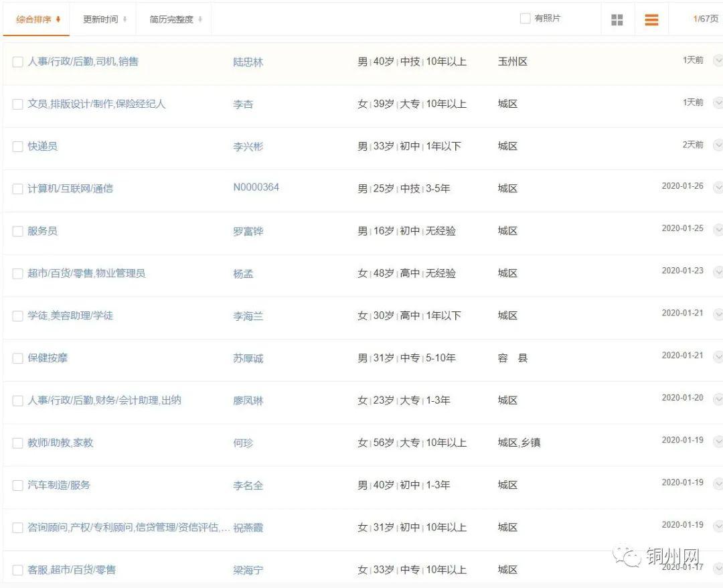Select checkbox for 快递员 resume
This screenshot has height=588, width=723.
click(17, 147)
